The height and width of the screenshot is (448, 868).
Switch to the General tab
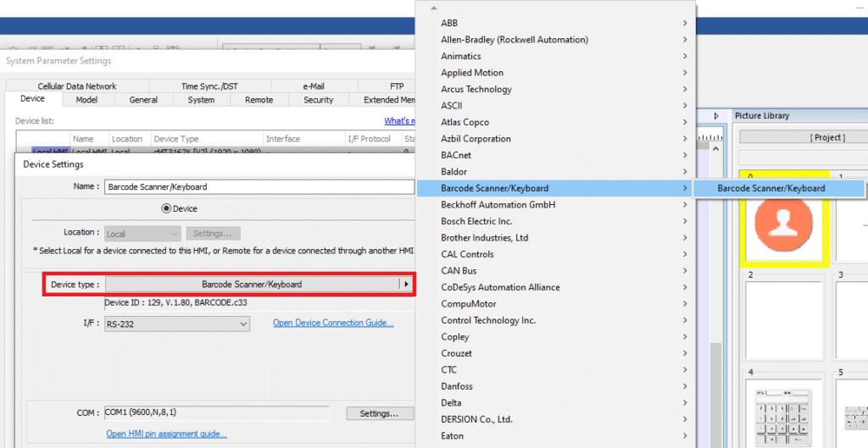coord(143,100)
